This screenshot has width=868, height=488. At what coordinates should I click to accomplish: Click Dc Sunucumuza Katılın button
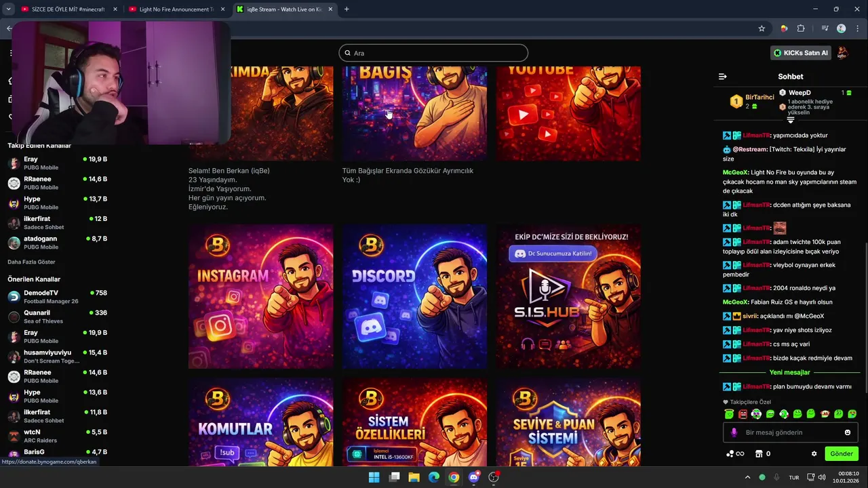554,253
